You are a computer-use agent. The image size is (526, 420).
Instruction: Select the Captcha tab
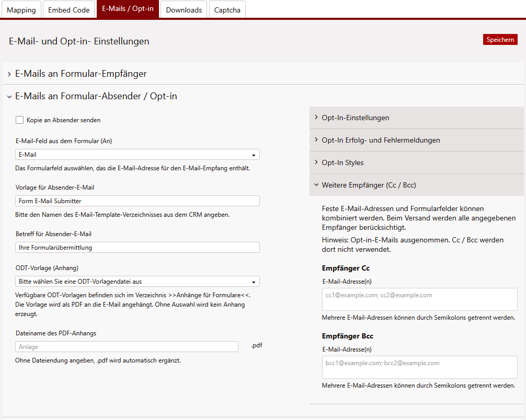pyautogui.click(x=227, y=10)
